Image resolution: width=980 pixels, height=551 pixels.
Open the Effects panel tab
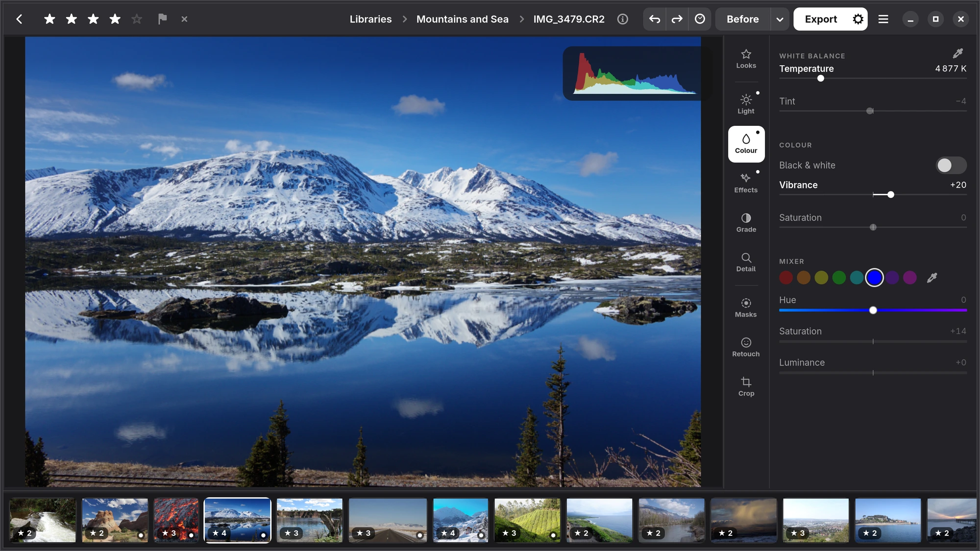coord(746,183)
